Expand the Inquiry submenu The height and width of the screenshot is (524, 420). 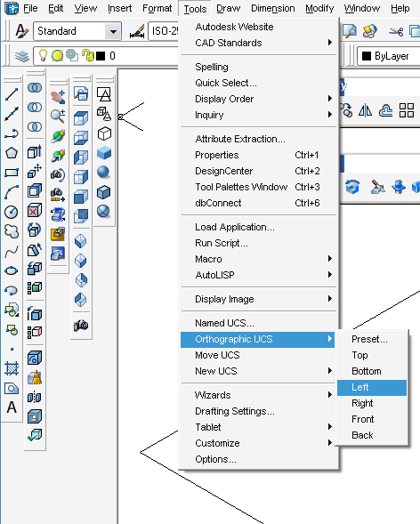coord(258,115)
